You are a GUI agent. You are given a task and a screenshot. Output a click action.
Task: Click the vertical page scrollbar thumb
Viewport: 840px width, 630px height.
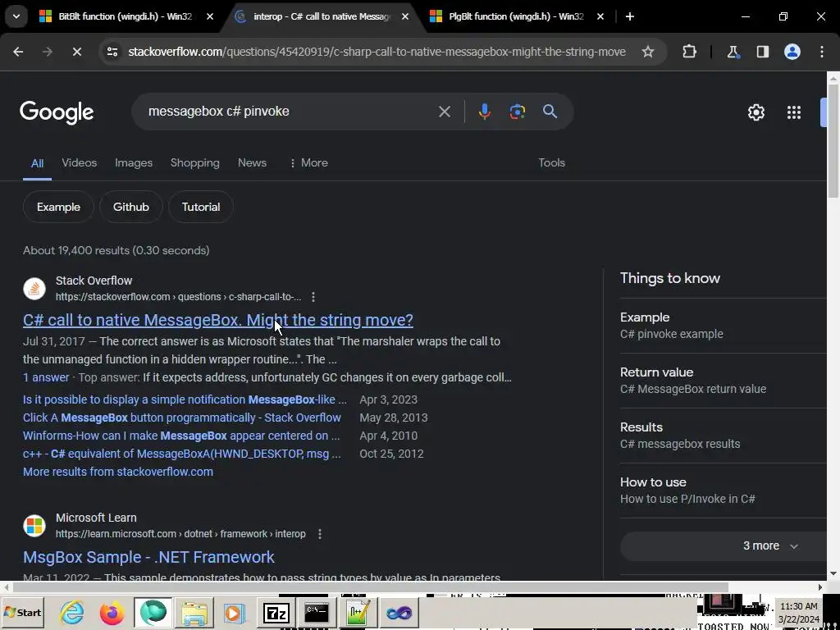[x=833, y=140]
